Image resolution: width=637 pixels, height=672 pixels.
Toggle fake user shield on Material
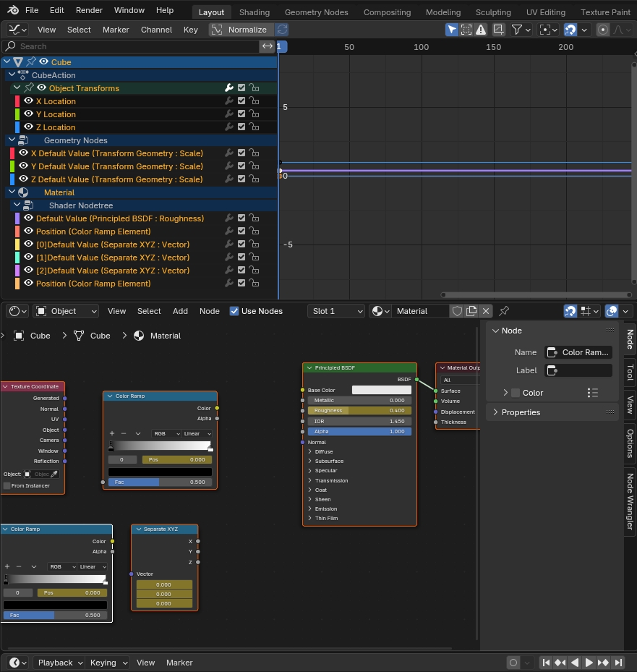457,311
